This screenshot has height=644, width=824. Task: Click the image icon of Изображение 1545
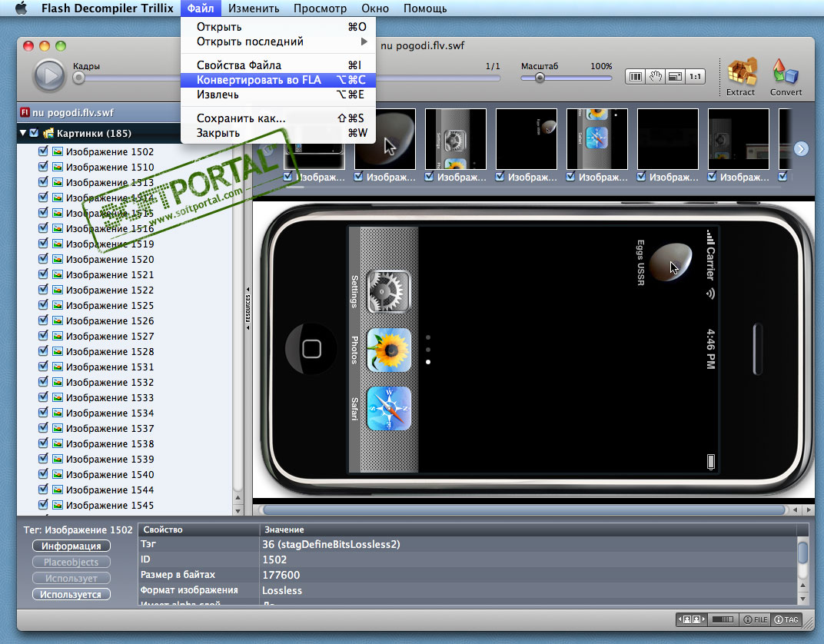click(x=58, y=506)
